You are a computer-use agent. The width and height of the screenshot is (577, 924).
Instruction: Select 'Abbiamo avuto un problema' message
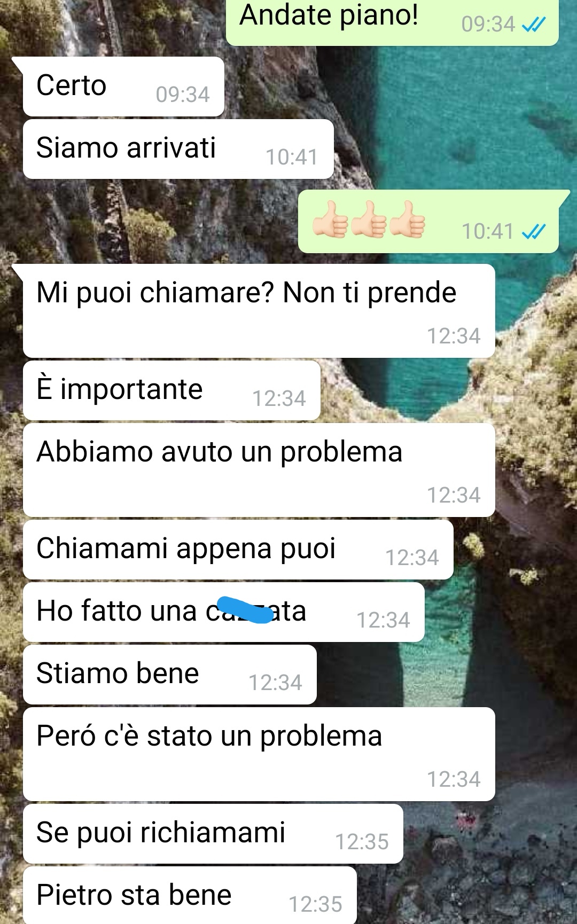(259, 470)
